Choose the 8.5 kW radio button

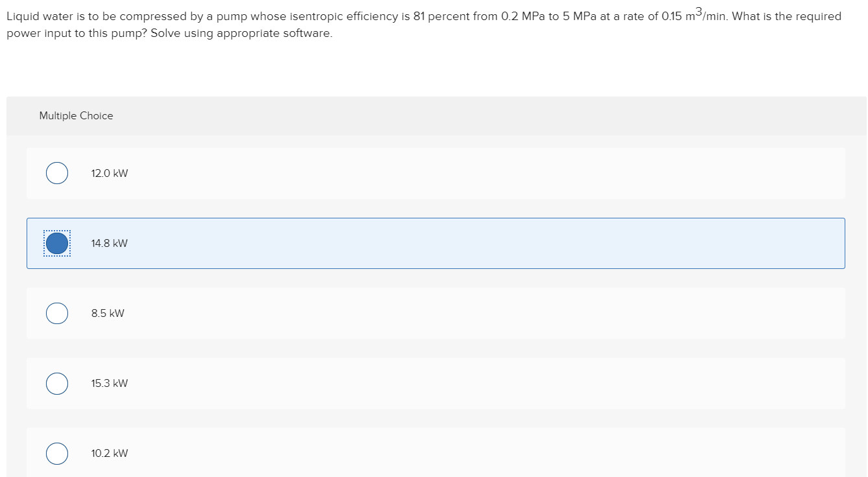tap(57, 313)
